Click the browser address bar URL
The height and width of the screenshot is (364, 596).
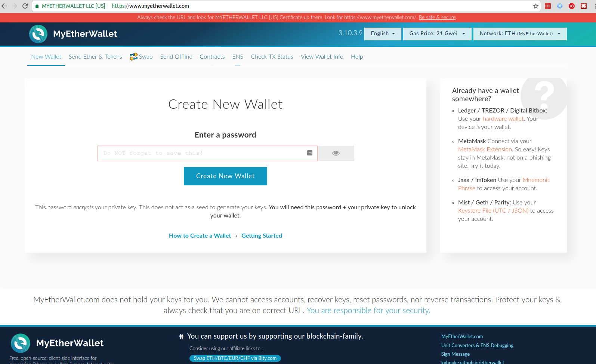pyautogui.click(x=150, y=6)
